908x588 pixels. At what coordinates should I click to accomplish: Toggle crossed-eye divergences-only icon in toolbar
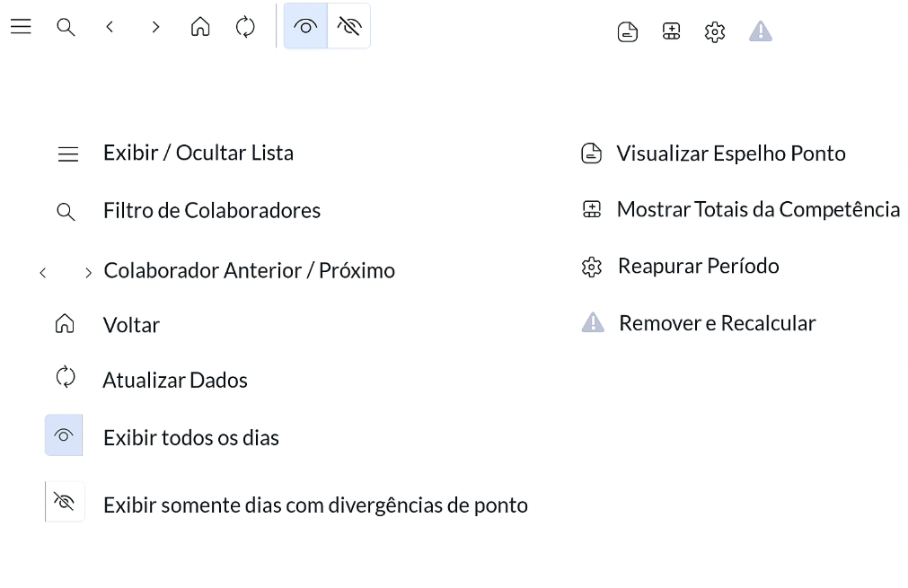pos(349,26)
